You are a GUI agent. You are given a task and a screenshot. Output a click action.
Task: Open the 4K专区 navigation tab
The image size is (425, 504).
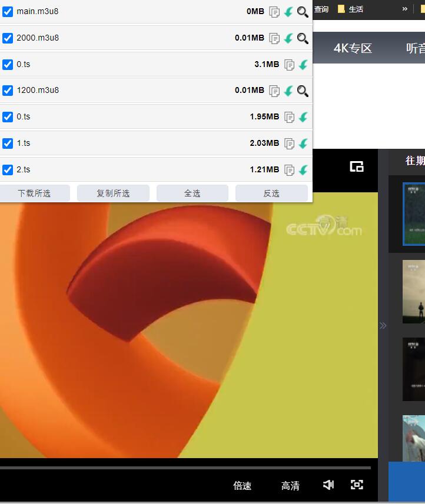pos(353,48)
